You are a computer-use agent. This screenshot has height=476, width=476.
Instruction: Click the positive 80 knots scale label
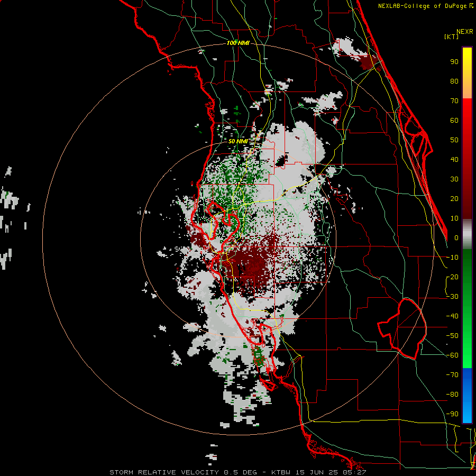click(454, 81)
